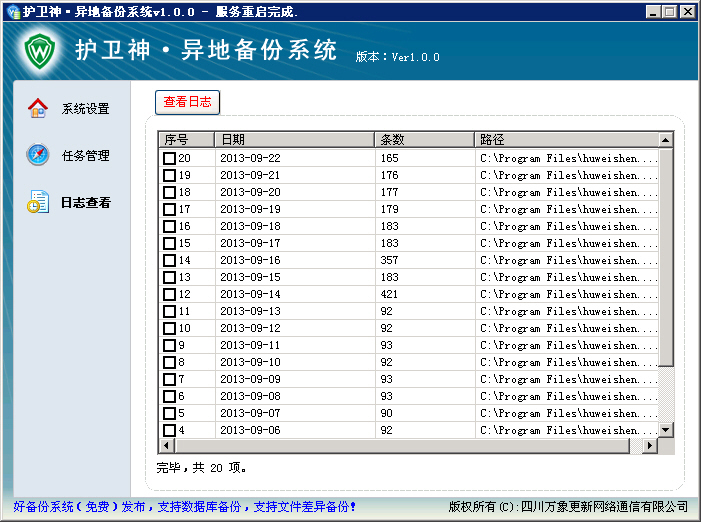Open the 系统设置 menu item
This screenshot has width=701, height=522.
(x=85, y=109)
